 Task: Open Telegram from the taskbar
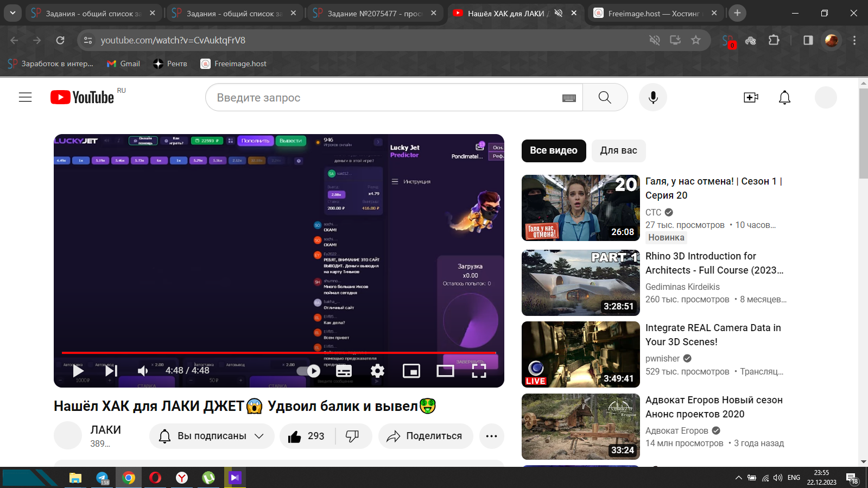[102, 478]
